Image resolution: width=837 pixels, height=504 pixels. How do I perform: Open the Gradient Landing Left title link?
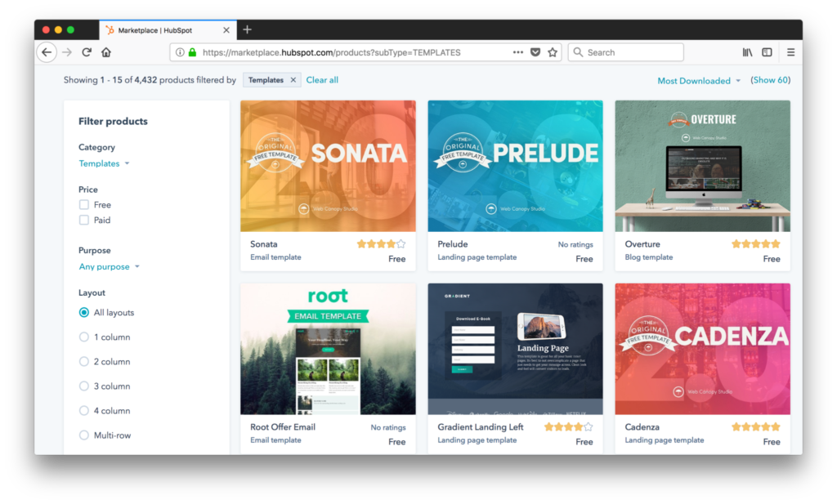[481, 427]
